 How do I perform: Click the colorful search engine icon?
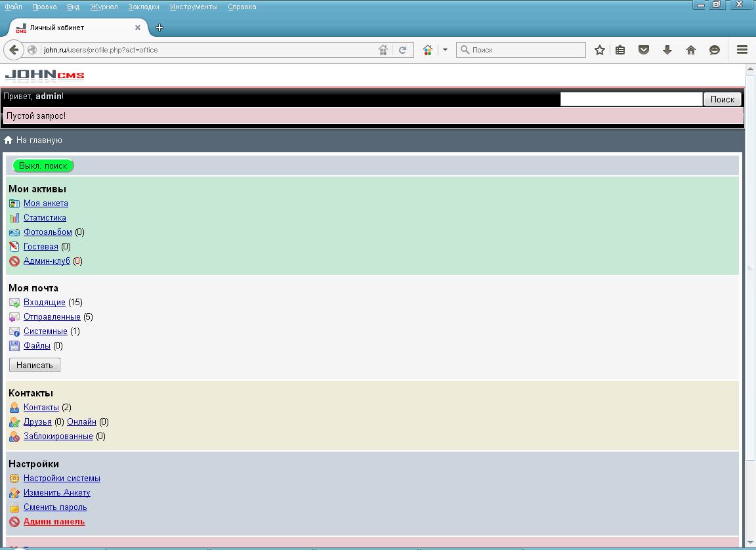428,50
